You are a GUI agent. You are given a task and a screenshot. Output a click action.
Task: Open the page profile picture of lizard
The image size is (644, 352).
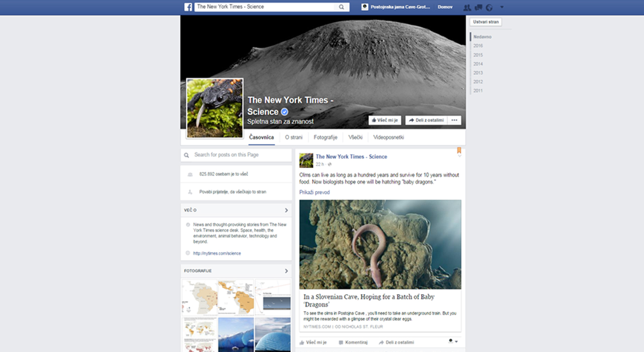point(215,108)
